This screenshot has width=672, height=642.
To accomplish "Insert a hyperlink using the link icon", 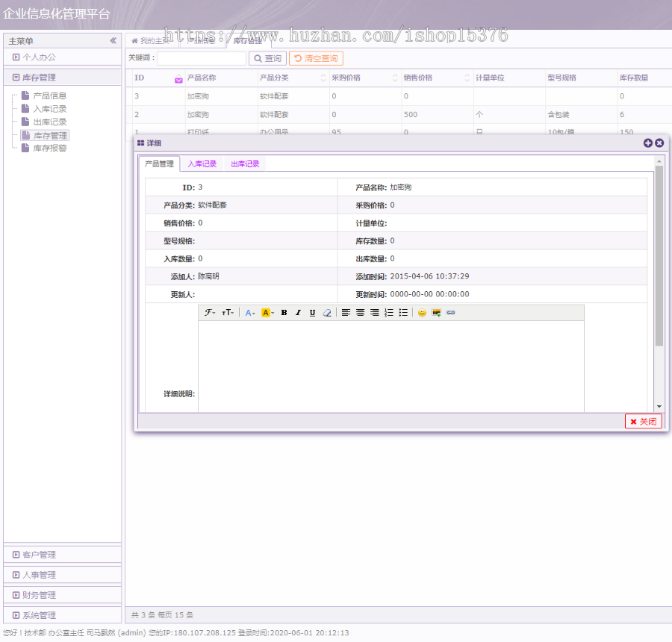I will (x=450, y=313).
